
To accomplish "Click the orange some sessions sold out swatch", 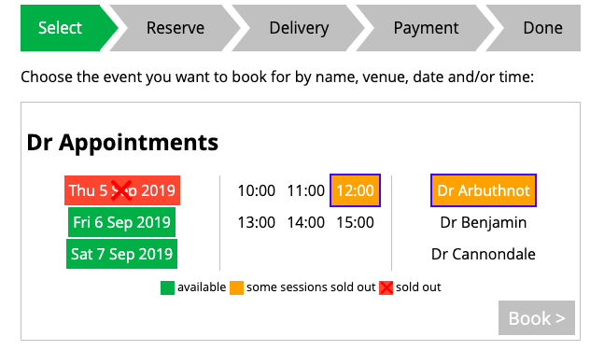I will click(x=236, y=287).
